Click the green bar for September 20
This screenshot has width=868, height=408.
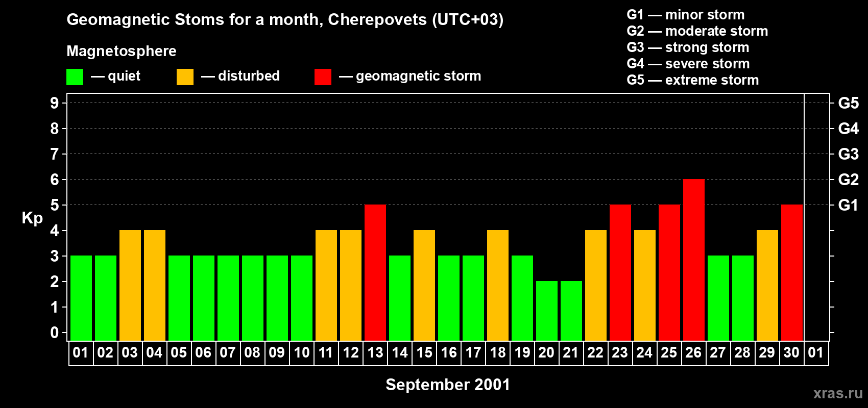pos(546,311)
